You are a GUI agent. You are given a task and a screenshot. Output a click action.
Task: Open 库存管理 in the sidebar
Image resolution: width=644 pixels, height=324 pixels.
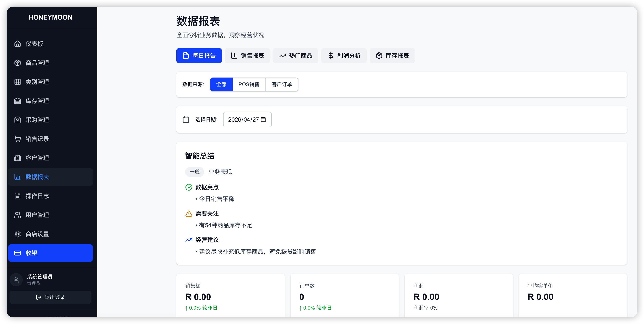50,101
